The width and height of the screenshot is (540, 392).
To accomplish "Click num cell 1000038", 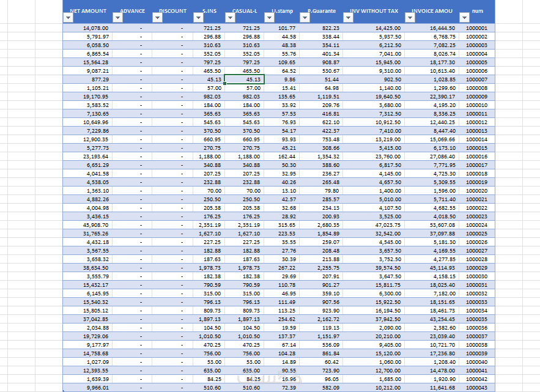I will click(x=476, y=345).
